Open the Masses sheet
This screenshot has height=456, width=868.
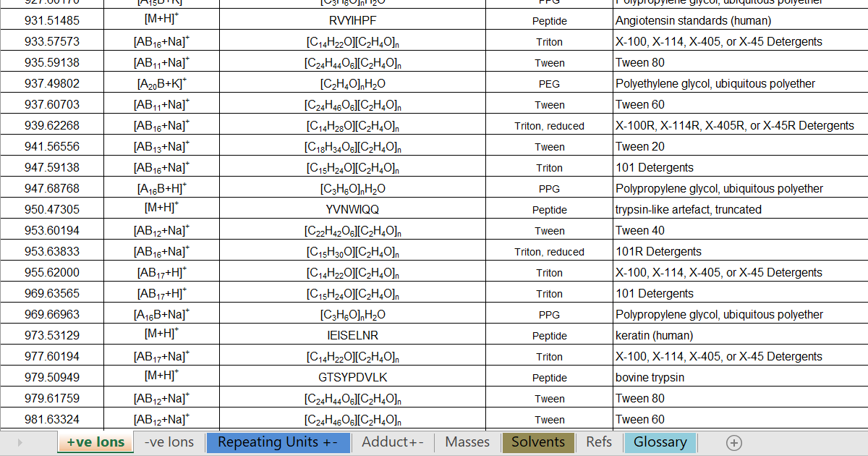click(x=467, y=442)
